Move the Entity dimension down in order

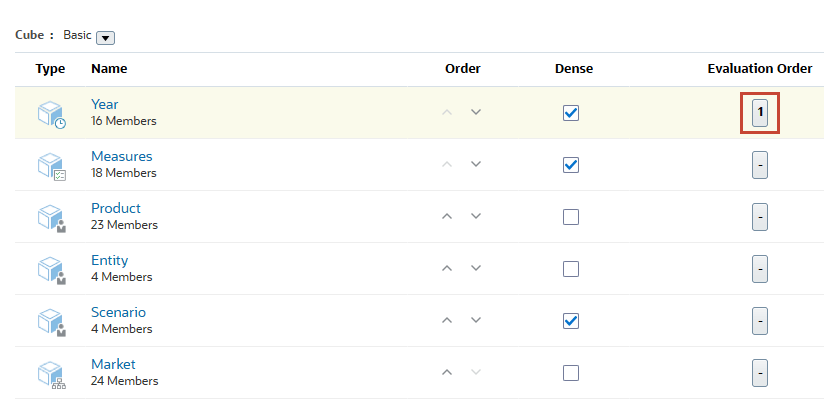[476, 268]
